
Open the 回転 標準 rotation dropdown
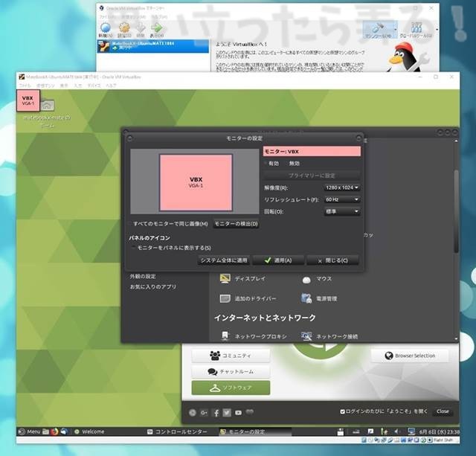342,211
